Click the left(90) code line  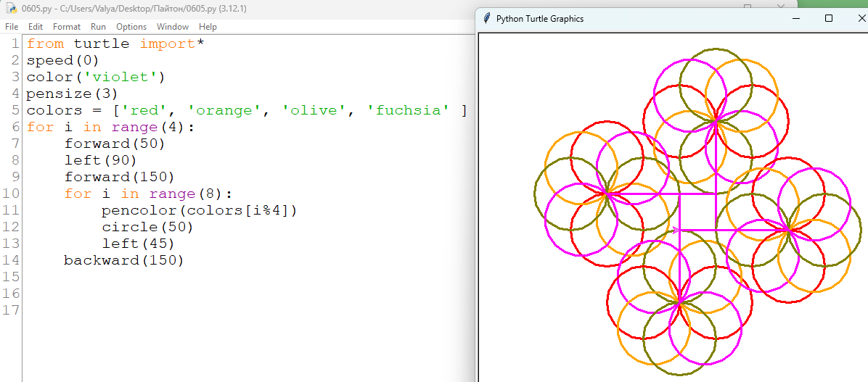coord(100,160)
